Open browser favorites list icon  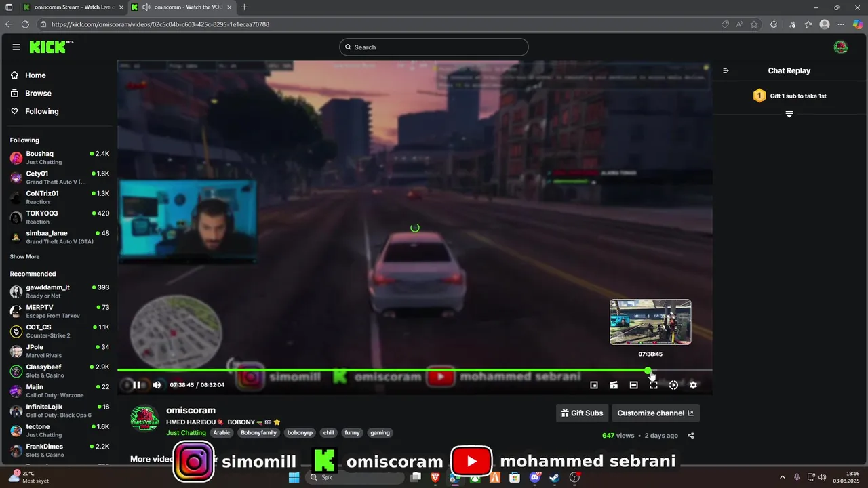pyautogui.click(x=808, y=24)
